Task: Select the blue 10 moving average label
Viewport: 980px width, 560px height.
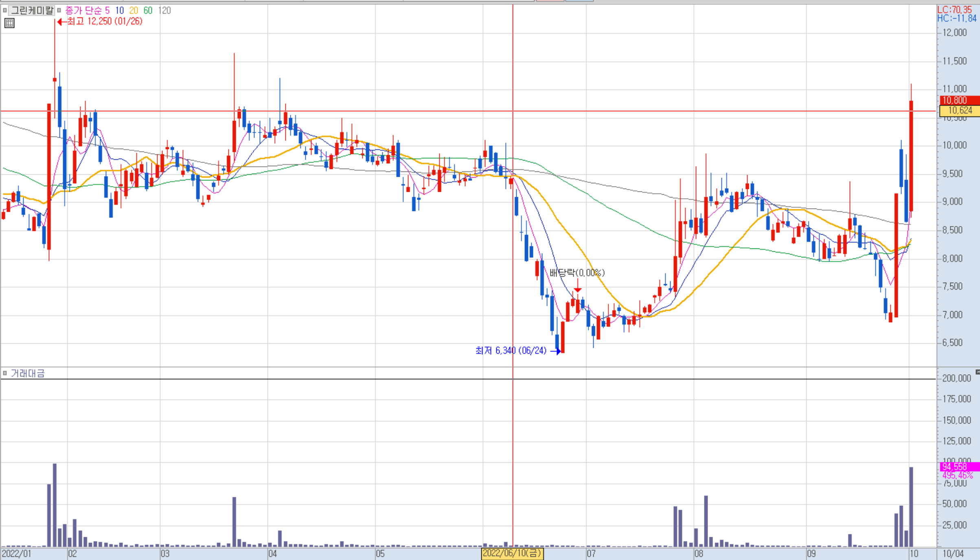Action: click(119, 11)
